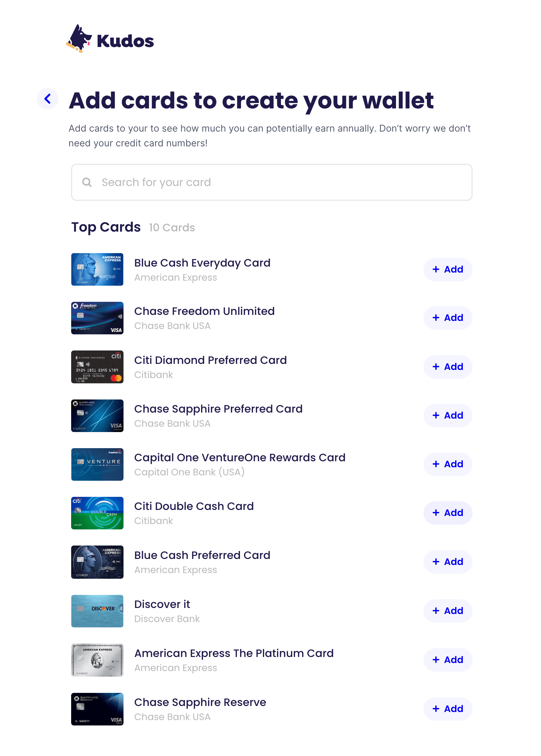Click the Citi Double Cash card image
The height and width of the screenshot is (756, 541).
click(x=97, y=513)
